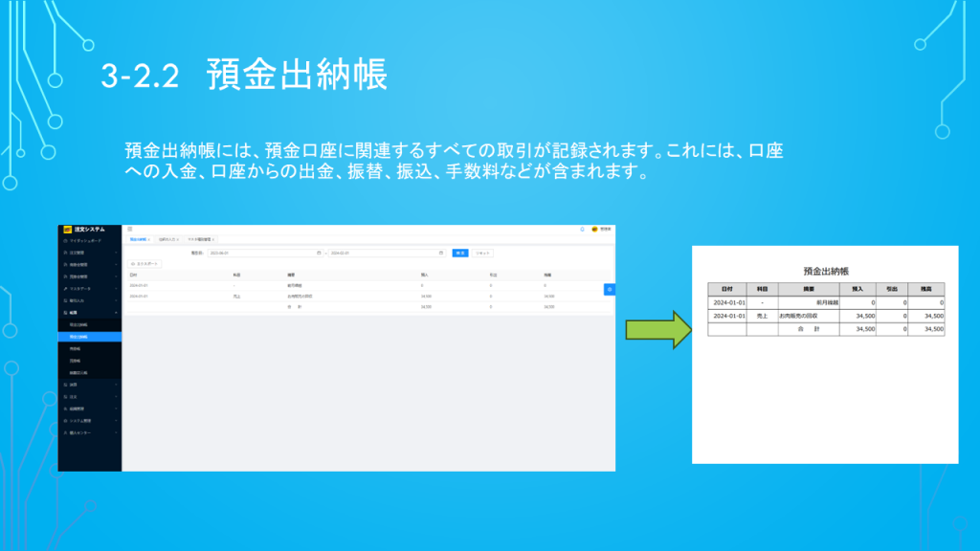Click 売上 cell in the app table
980x551 pixels.
tap(237, 297)
